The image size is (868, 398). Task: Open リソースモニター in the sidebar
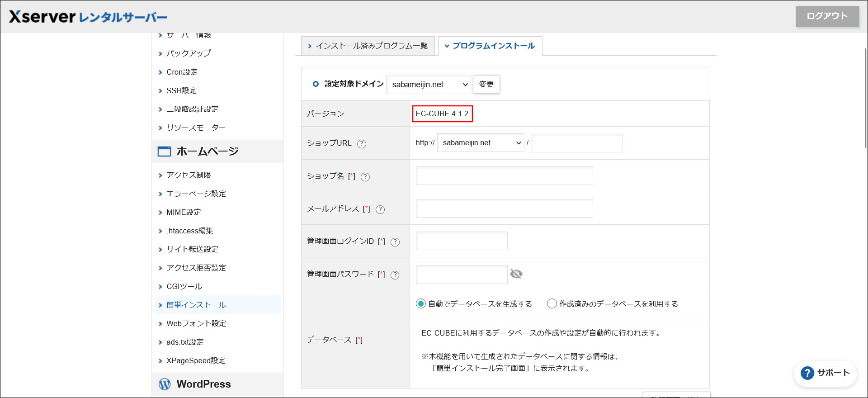click(196, 128)
